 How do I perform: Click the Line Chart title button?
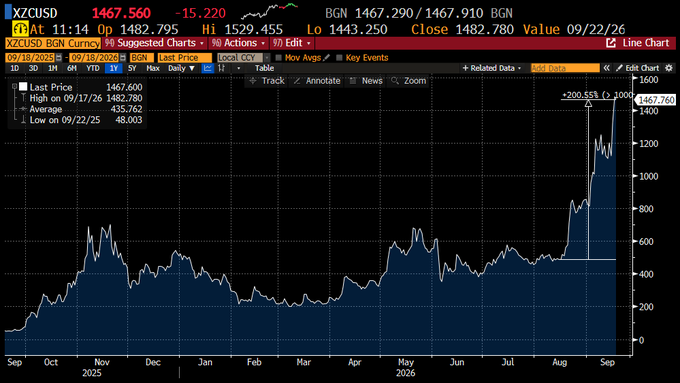coord(646,43)
